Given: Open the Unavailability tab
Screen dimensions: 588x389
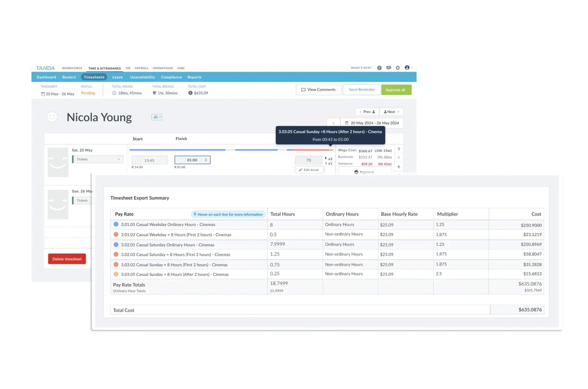Looking at the screenshot, I should pos(142,77).
